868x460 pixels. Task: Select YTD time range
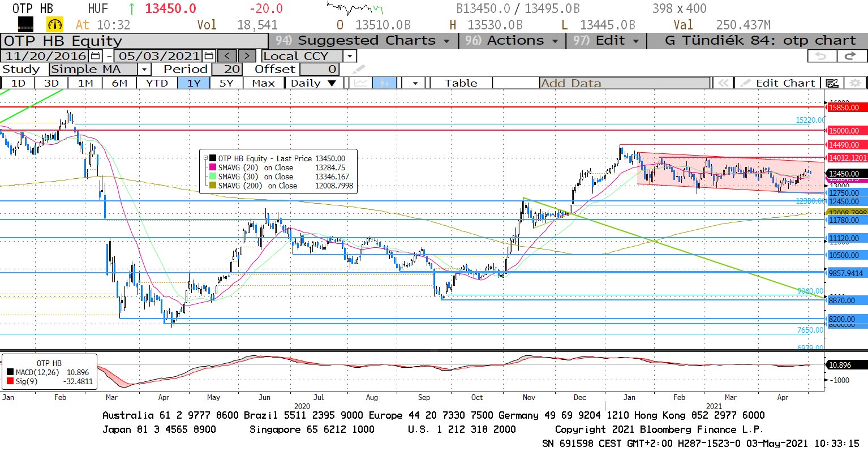coord(157,83)
